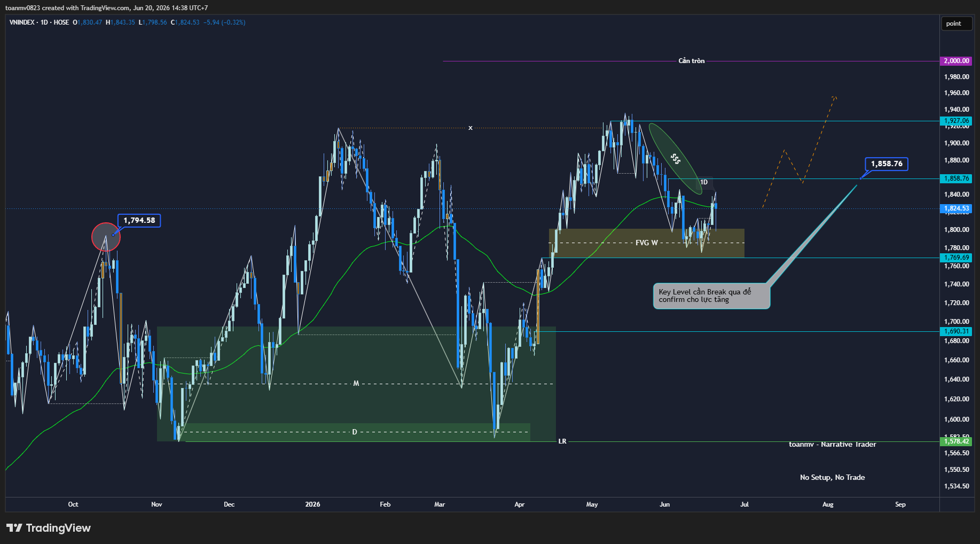
Task: Click the 1D interval in chart legend
Action: tap(44, 22)
